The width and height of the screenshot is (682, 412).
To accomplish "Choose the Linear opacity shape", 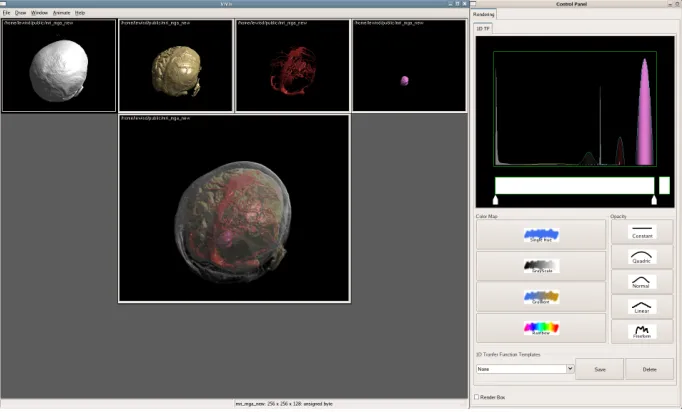I will click(x=642, y=307).
